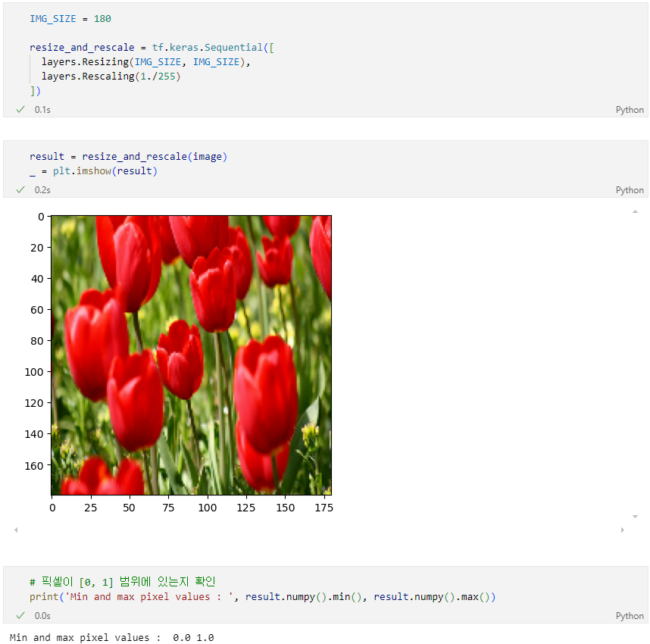Click 'resize_and_rescale = tf.keras.Sequential([' line
The image size is (650, 644).
pos(152,48)
